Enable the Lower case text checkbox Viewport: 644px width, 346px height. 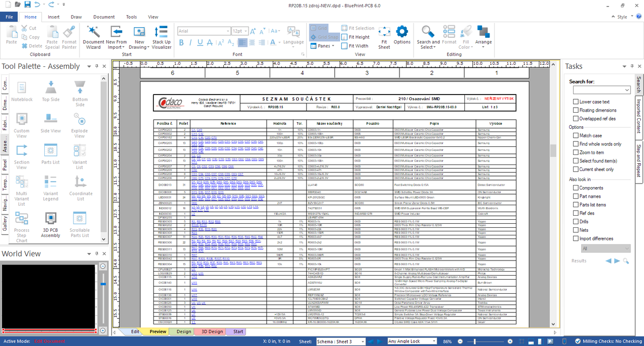point(576,102)
